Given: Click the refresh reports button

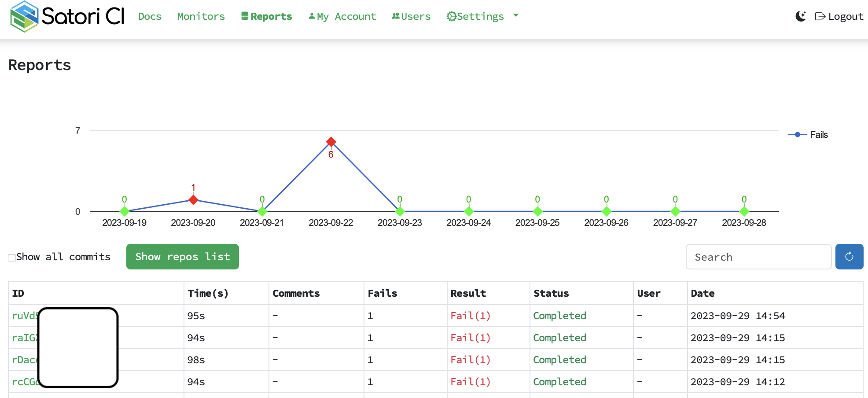Looking at the screenshot, I should pyautogui.click(x=849, y=257).
